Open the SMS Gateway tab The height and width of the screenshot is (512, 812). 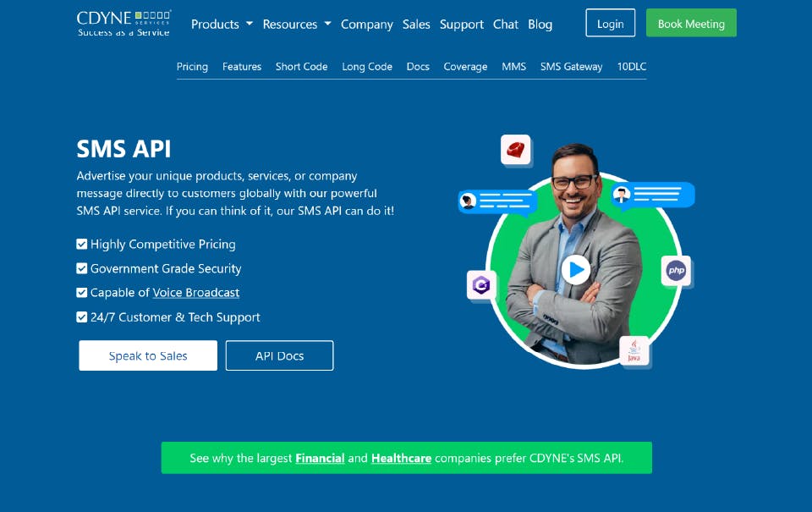[x=571, y=66]
